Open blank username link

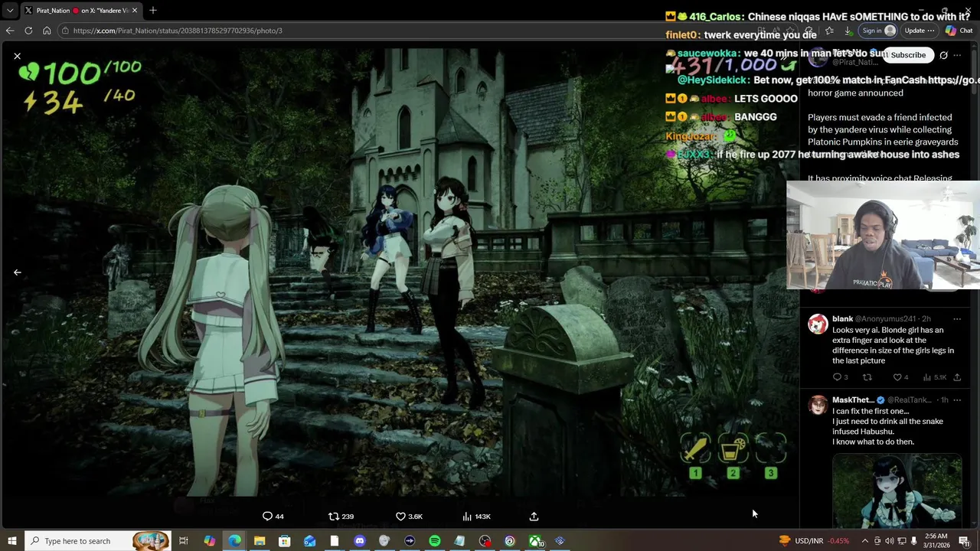[x=842, y=319]
